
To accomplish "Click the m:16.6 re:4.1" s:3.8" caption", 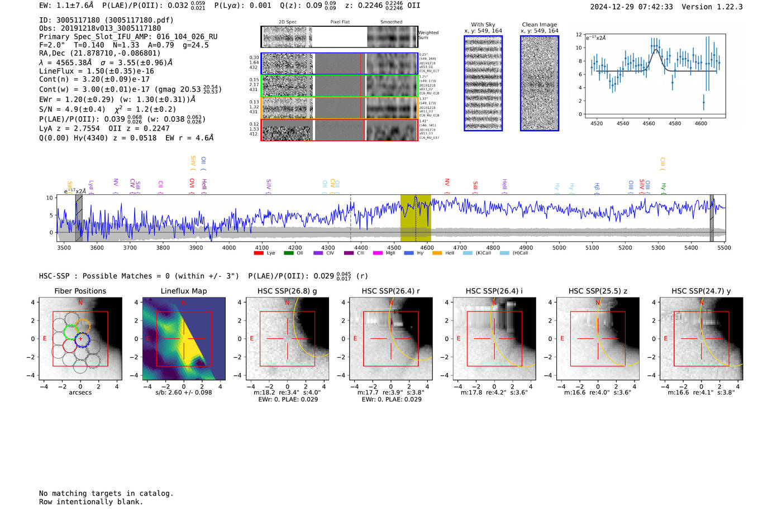I will [x=702, y=392].
